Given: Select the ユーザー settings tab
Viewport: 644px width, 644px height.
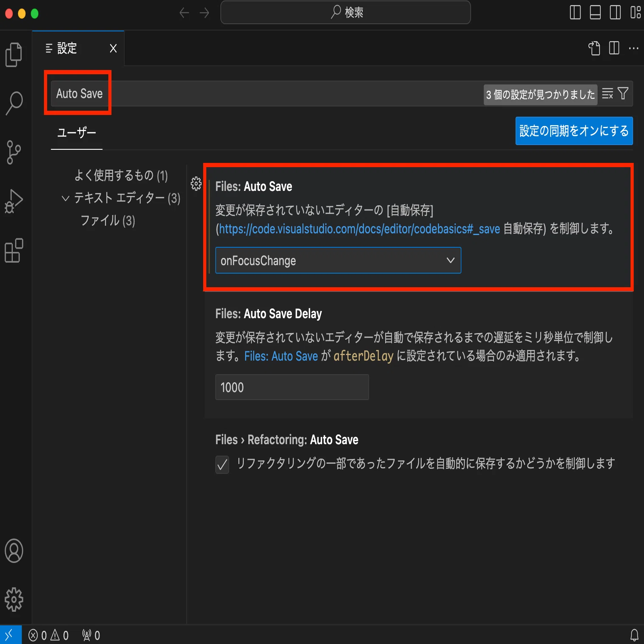Looking at the screenshot, I should click(x=77, y=133).
